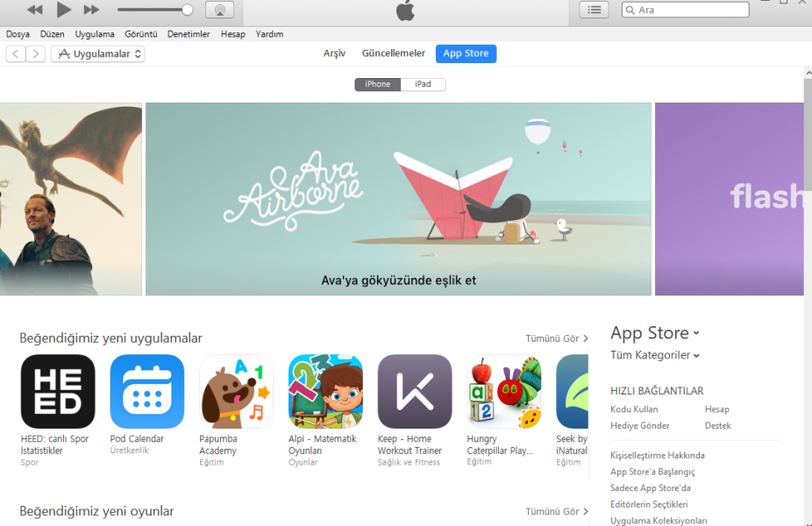Open the Denetimler menu
This screenshot has height=526, width=812.
point(189,34)
